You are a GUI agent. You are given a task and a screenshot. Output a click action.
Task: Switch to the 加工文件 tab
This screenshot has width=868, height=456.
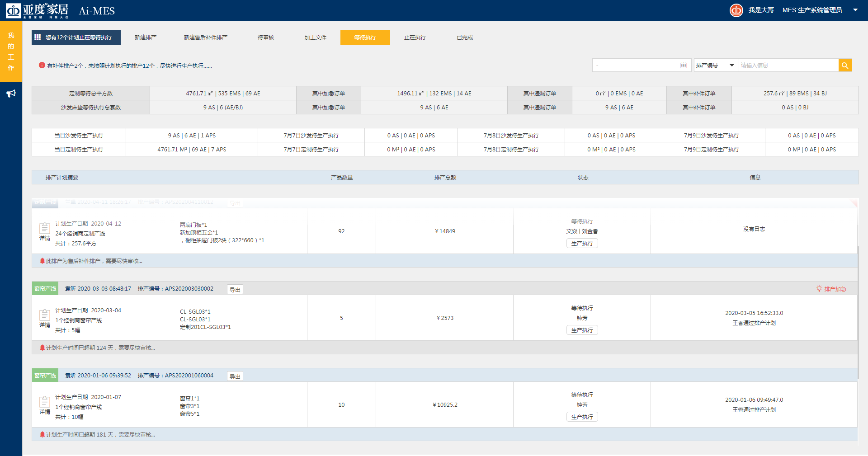(316, 38)
